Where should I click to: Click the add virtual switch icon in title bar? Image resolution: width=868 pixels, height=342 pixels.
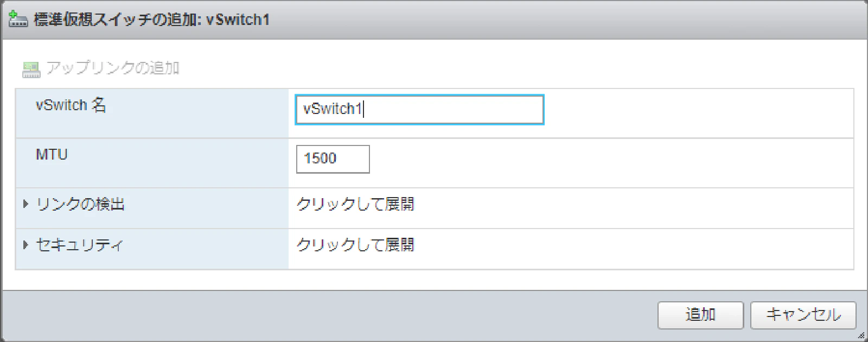pos(17,20)
